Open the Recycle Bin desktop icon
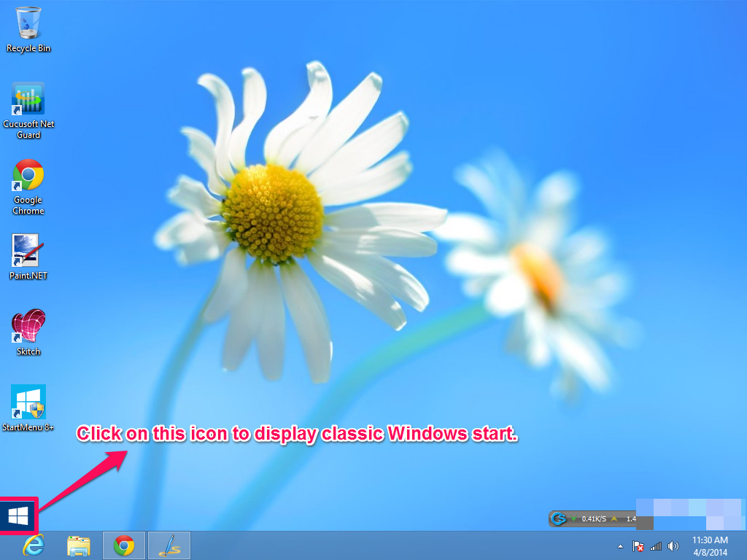Screen dimensions: 747x560 click(x=28, y=29)
